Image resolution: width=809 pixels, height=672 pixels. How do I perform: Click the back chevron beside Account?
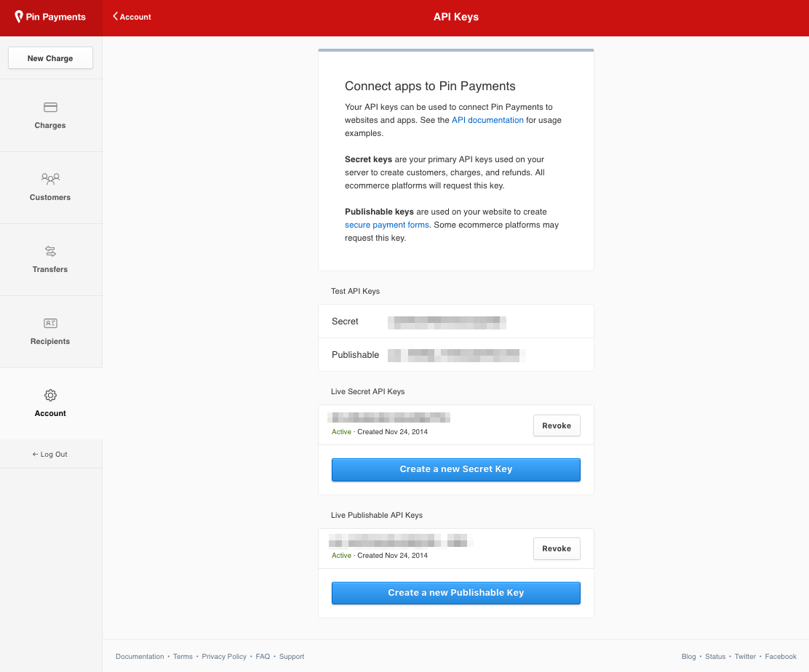click(116, 17)
